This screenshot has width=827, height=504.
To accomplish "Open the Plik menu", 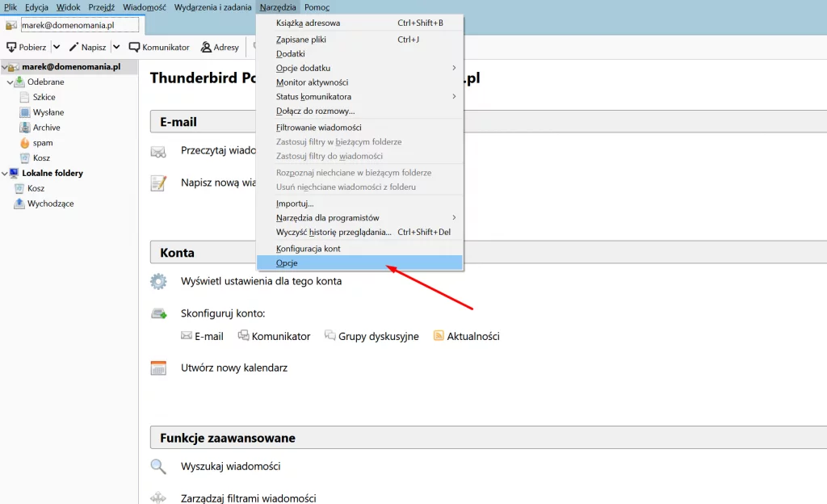I will point(10,7).
